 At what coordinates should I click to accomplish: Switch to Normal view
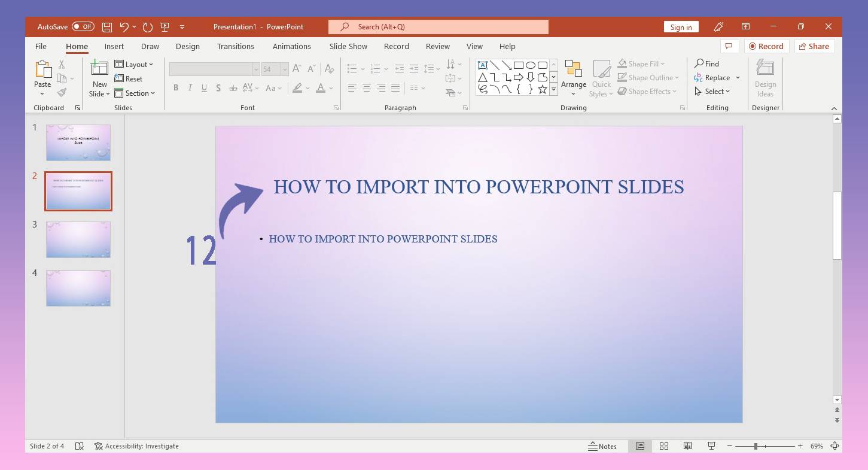click(x=640, y=446)
